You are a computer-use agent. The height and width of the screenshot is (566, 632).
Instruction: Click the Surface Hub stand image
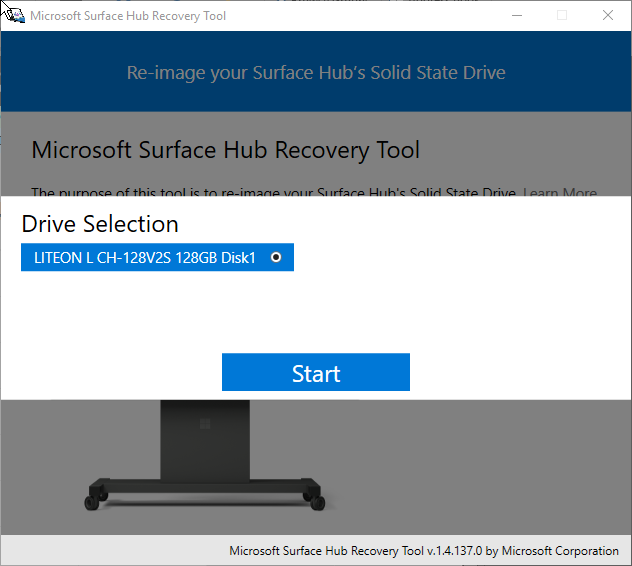click(205, 456)
